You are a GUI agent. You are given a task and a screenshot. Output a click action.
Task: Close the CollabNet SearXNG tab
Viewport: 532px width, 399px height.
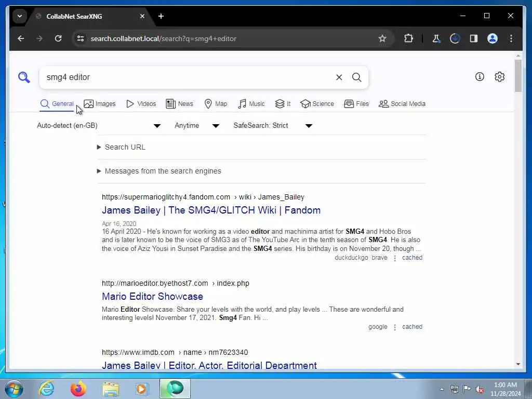(142, 16)
